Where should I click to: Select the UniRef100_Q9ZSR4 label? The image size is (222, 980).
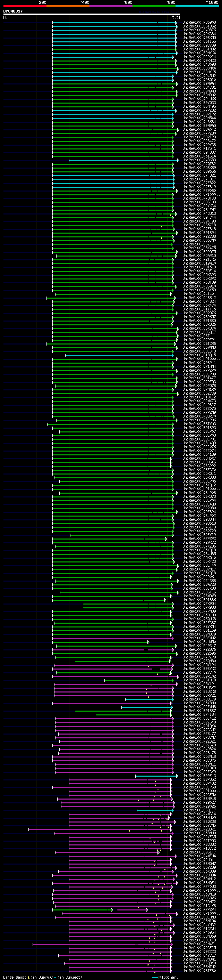199,512
